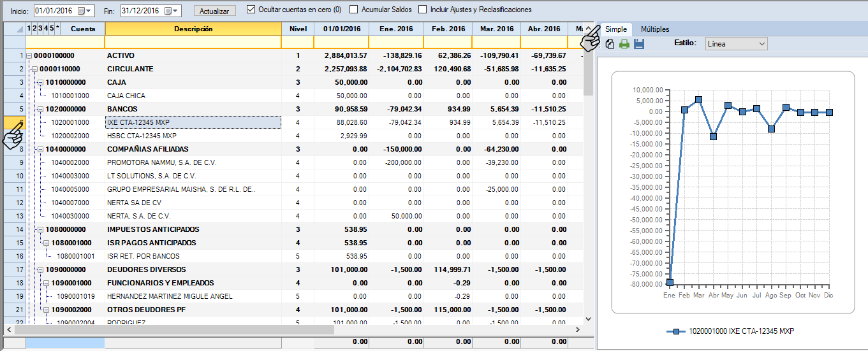Enable Incluir Ajustes y Reclasificaciones
868x351 pixels.
point(423,10)
